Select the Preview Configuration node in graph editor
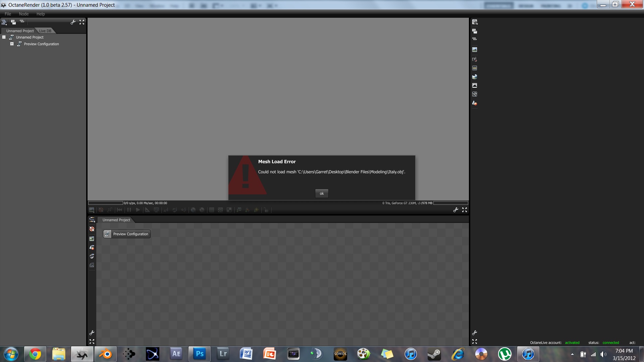This screenshot has width=644, height=362. coord(127,234)
